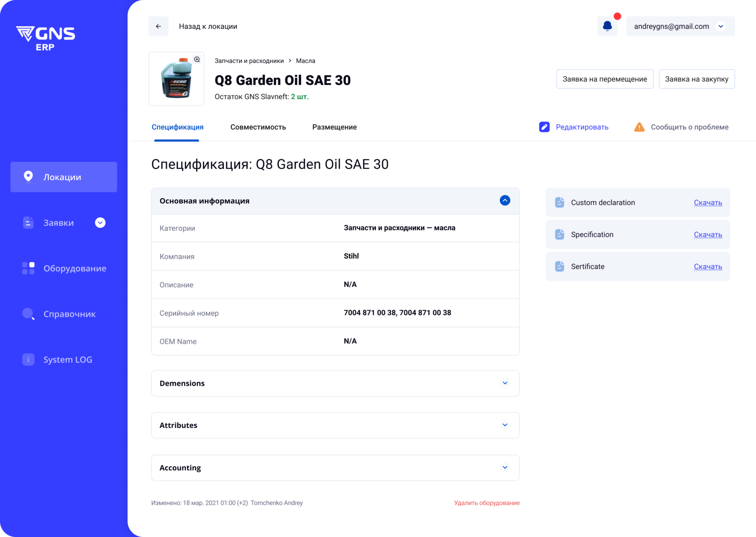756x537 pixels.
Task: Click the Остаток 2 шт. stock value
Action: tap(300, 97)
